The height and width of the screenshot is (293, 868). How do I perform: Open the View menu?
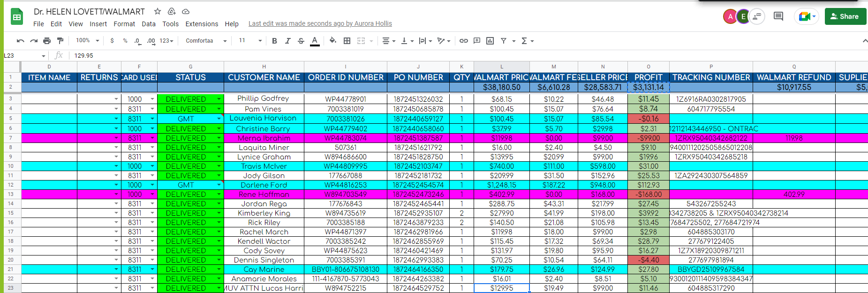pyautogui.click(x=75, y=24)
